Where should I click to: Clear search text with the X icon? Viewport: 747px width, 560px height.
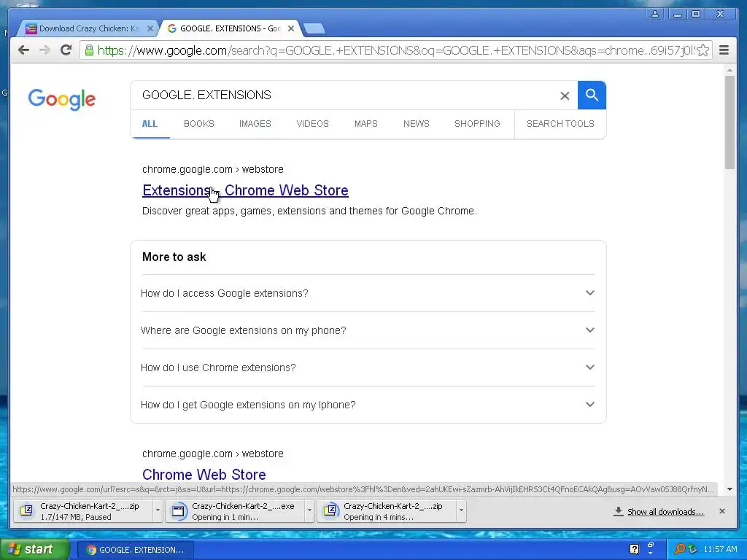565,96
